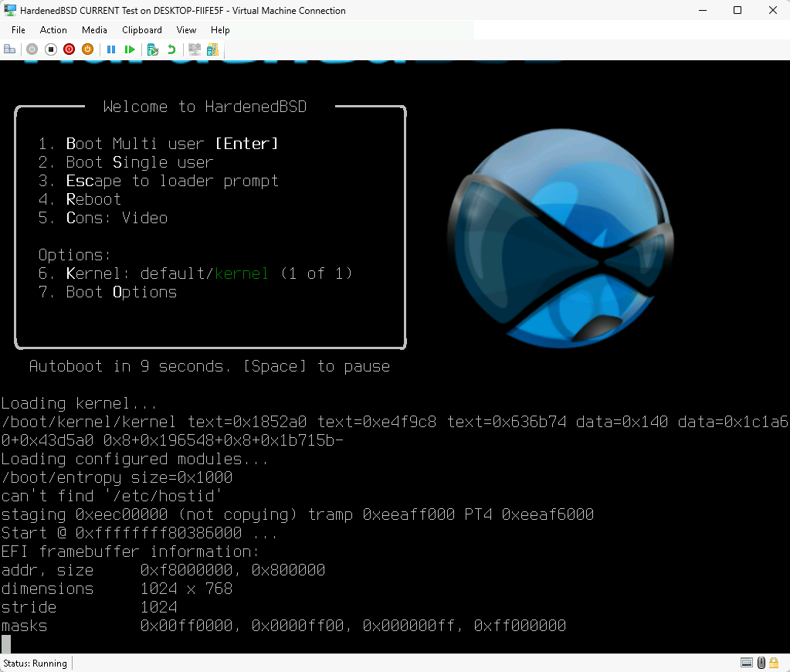Open the File menu

pyautogui.click(x=18, y=30)
